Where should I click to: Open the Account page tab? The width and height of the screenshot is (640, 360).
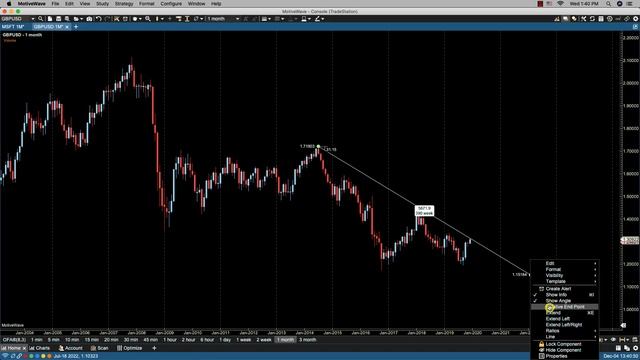point(71,348)
